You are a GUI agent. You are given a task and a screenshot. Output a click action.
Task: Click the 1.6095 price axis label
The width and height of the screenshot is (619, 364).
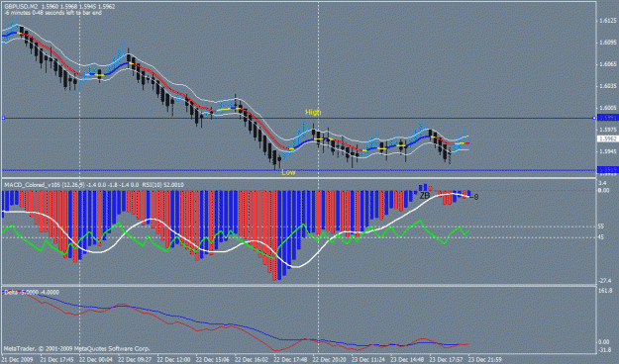point(608,42)
